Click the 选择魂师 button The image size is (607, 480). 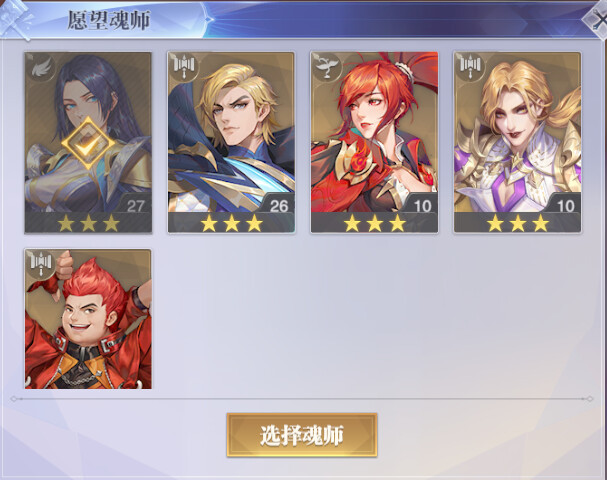pos(302,435)
